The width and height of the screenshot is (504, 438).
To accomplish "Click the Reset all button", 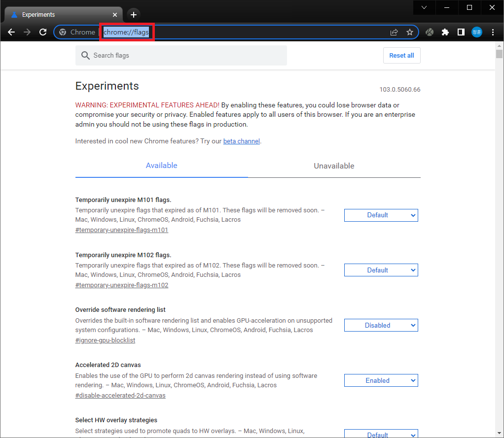I will [401, 55].
